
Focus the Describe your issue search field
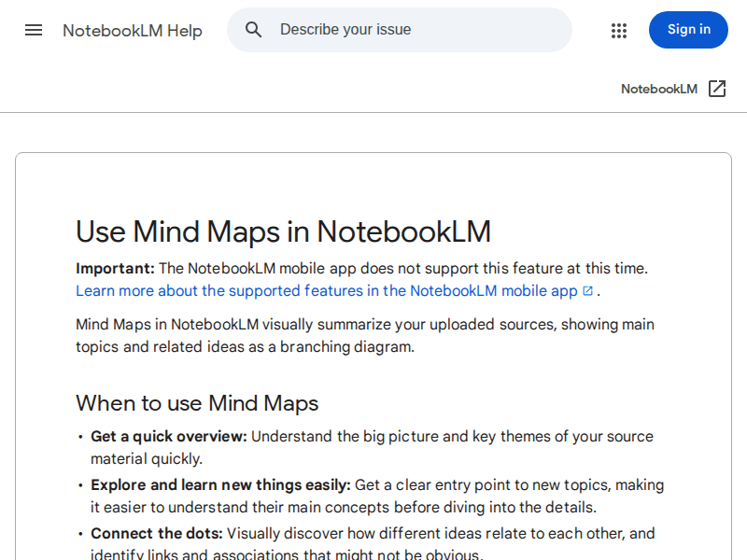(400, 30)
